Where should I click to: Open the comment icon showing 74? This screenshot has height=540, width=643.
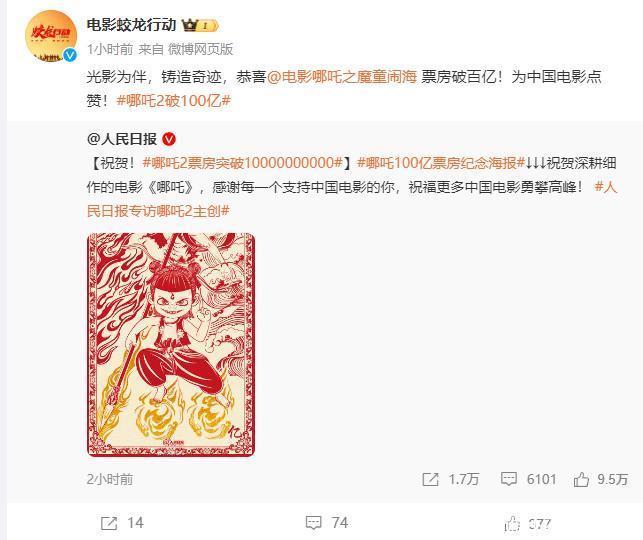pyautogui.click(x=314, y=523)
